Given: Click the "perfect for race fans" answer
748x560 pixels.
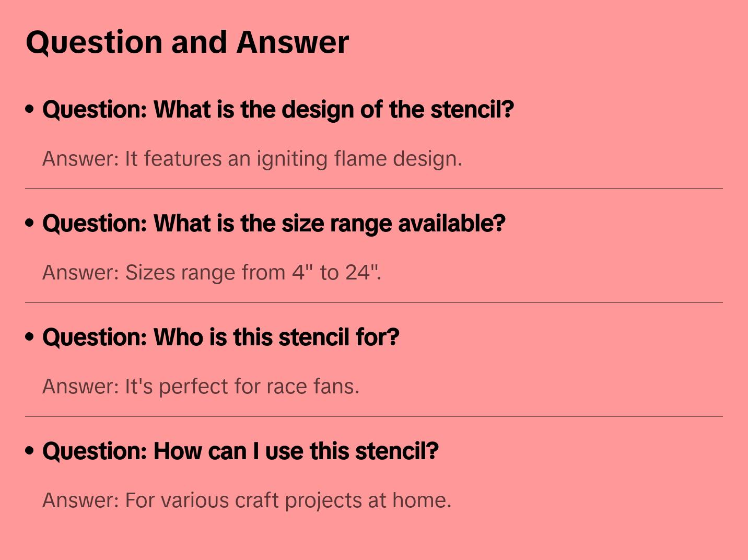Looking at the screenshot, I should [x=201, y=387].
